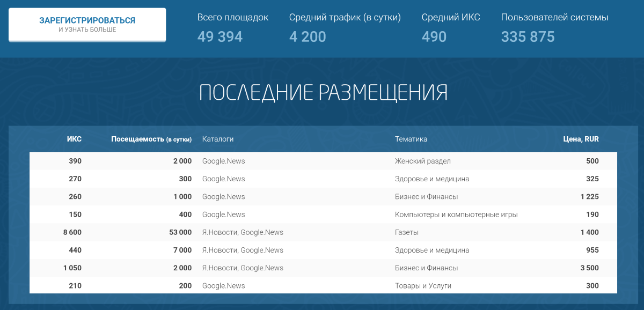The height and width of the screenshot is (310, 644).
Task: Select the ИКС value 1 050
Action: [72, 268]
